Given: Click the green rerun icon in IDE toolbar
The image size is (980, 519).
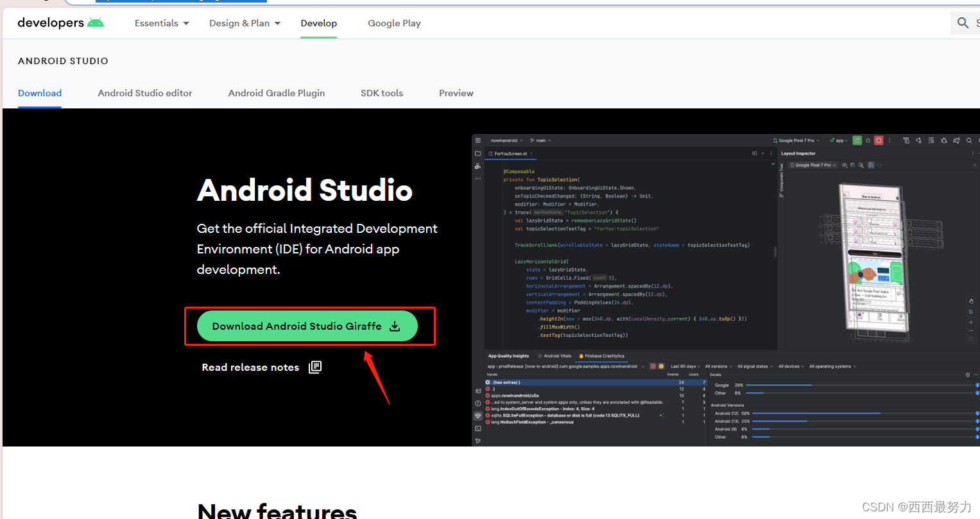Looking at the screenshot, I should pyautogui.click(x=857, y=140).
